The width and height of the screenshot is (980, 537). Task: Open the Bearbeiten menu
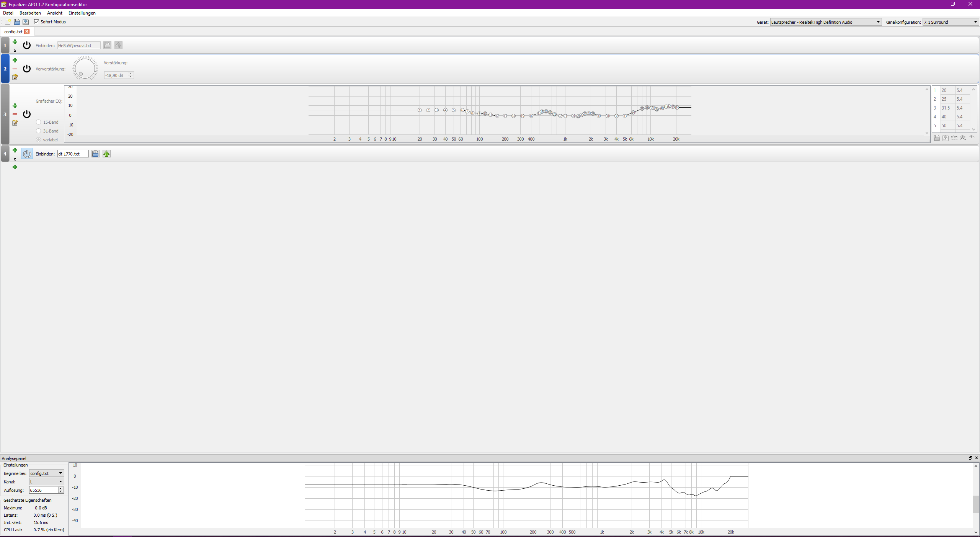[x=30, y=13]
